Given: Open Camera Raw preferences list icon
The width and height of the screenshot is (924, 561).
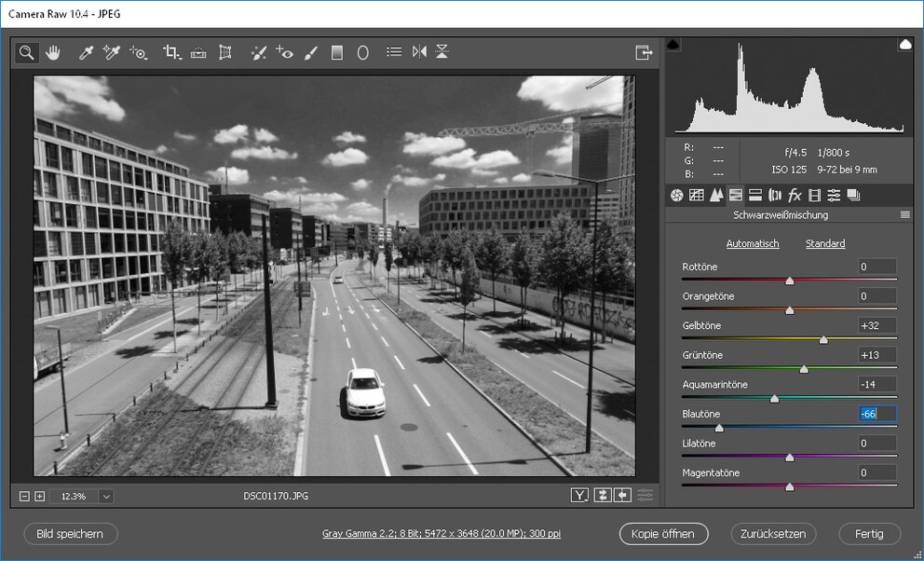Looking at the screenshot, I should 394,52.
